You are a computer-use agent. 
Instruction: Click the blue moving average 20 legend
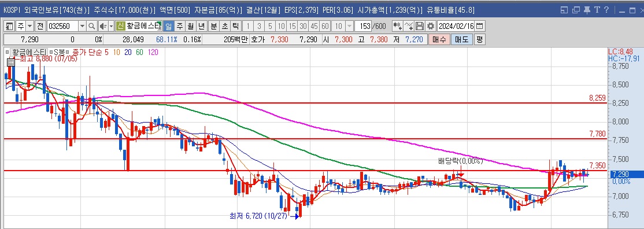[x=128, y=52]
